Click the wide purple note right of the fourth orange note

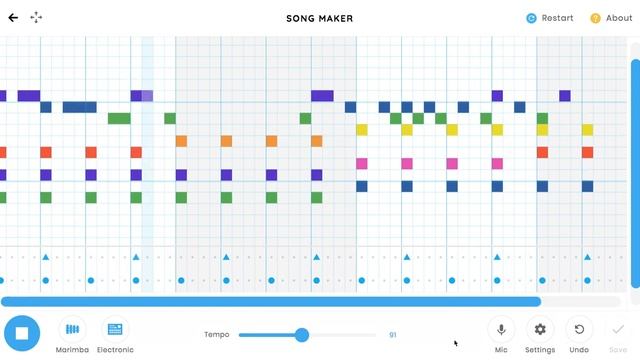tap(322, 96)
